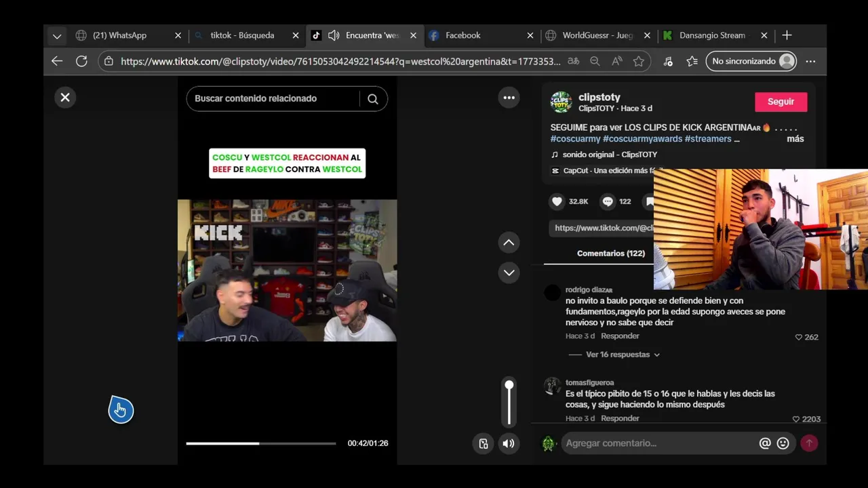Screen dimensions: 868x488
Task: Click the Seguir follow button
Action: point(781,102)
